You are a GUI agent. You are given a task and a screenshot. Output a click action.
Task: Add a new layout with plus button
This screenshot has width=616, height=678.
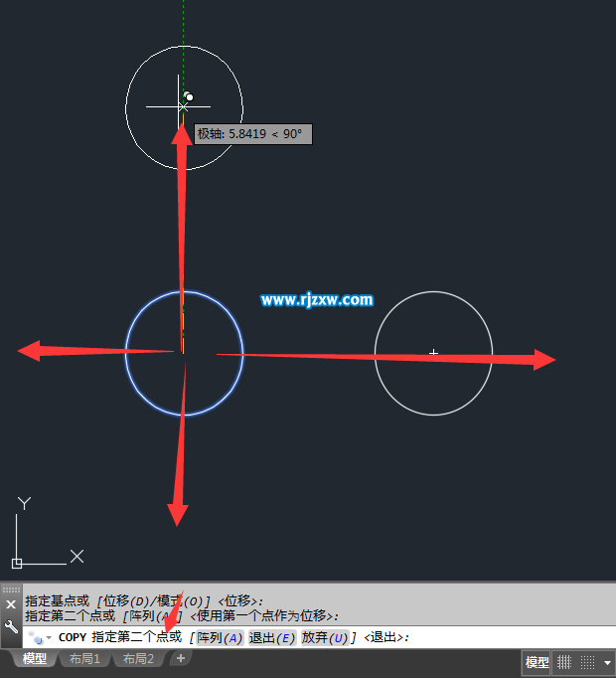coord(181,658)
